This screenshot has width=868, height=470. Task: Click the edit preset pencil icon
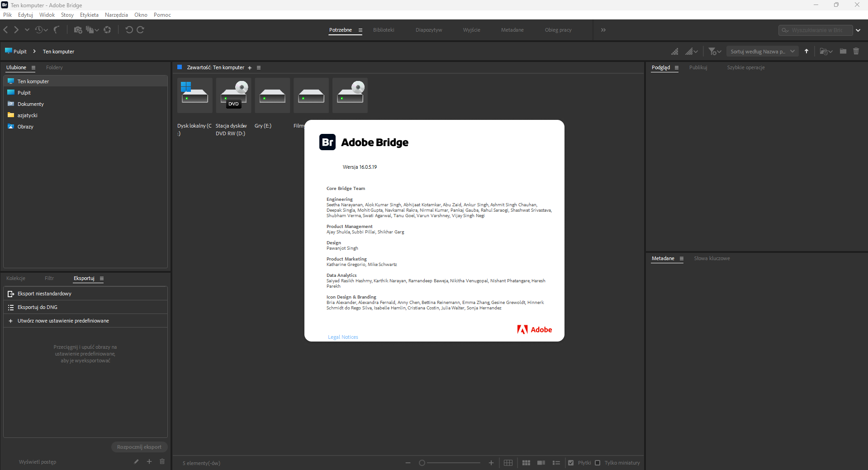coord(136,461)
